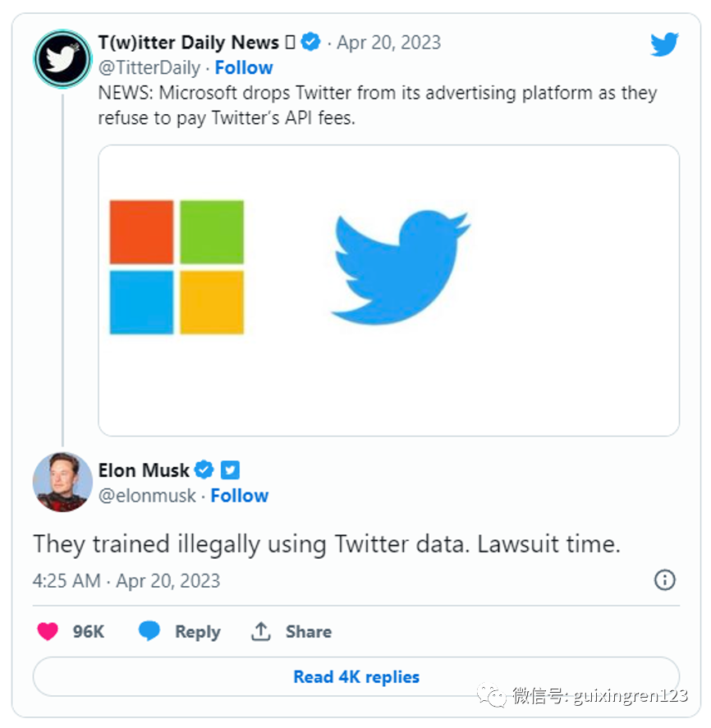The image size is (711, 728).
Task: Click the share arrow icon
Action: pyautogui.click(x=261, y=631)
